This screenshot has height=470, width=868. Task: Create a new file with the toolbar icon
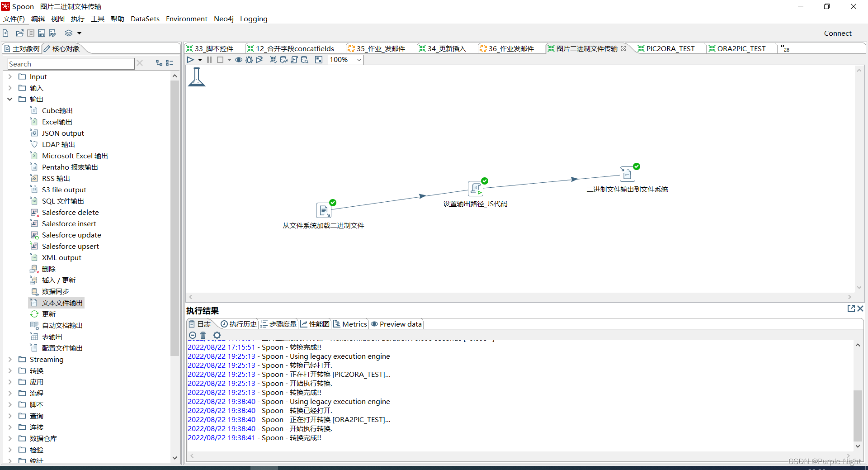coord(5,33)
